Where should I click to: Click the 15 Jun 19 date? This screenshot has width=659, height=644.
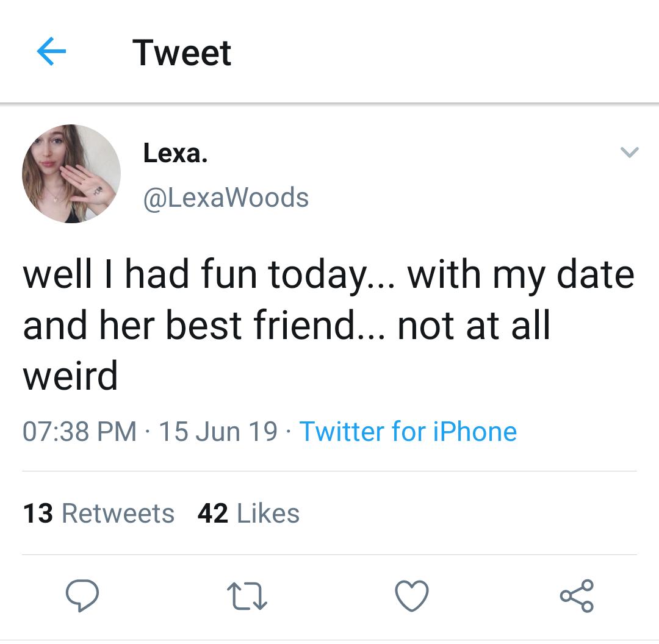point(218,431)
